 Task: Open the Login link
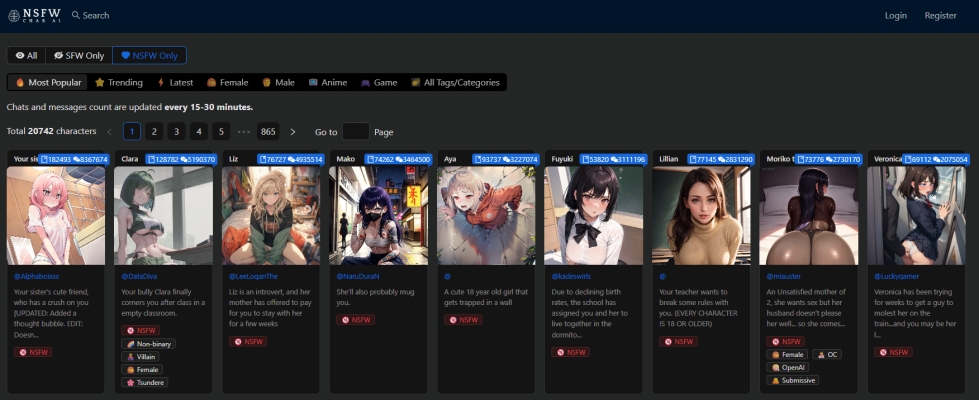pyautogui.click(x=895, y=16)
